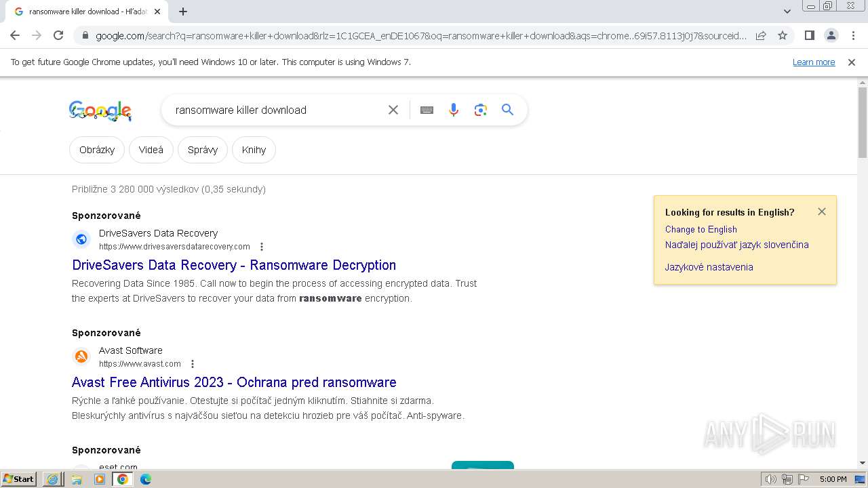Clear the search query text
Image resolution: width=868 pixels, height=488 pixels.
pyautogui.click(x=393, y=110)
